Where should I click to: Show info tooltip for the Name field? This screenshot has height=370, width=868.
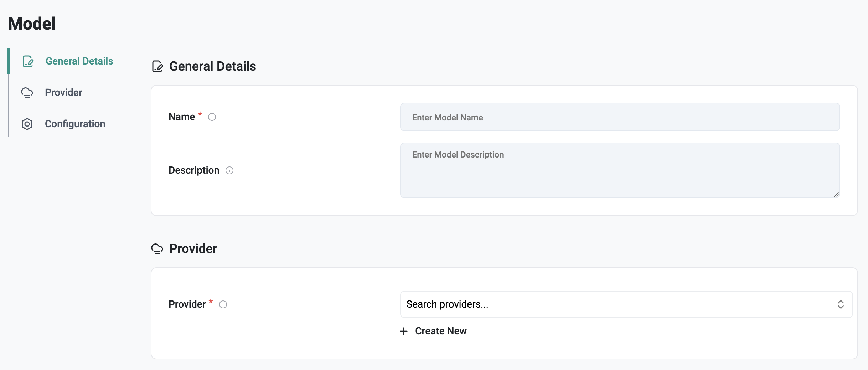212,117
